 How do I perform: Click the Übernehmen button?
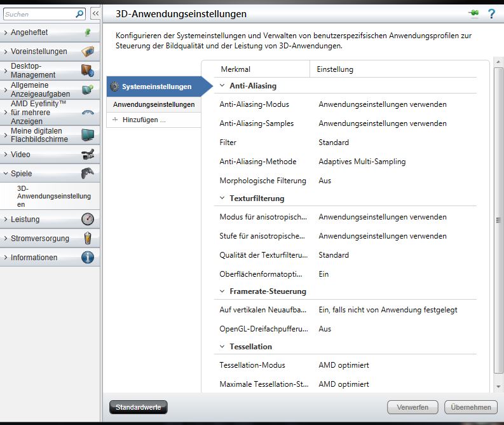pyautogui.click(x=470, y=407)
